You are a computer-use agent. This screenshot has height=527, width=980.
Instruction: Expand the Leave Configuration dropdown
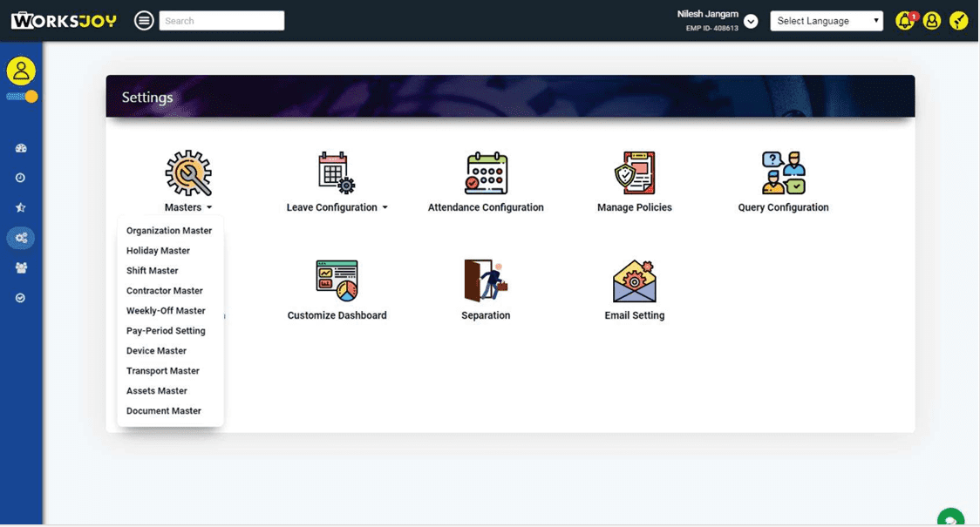tap(337, 207)
